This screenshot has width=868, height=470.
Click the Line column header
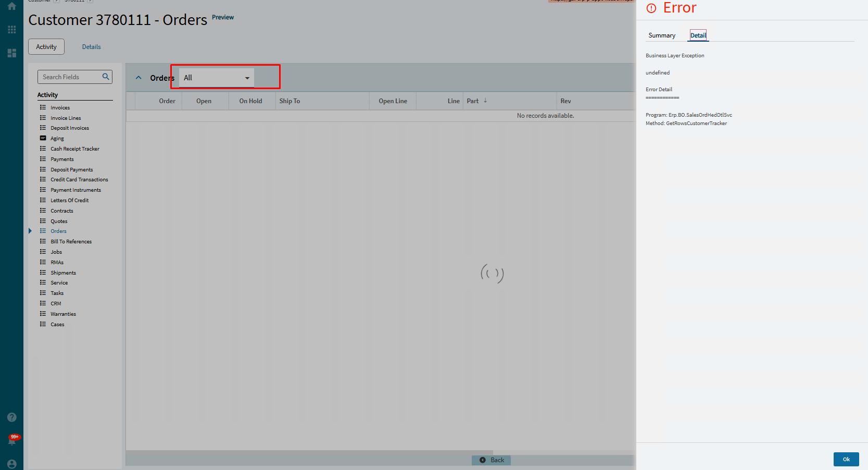[439, 101]
